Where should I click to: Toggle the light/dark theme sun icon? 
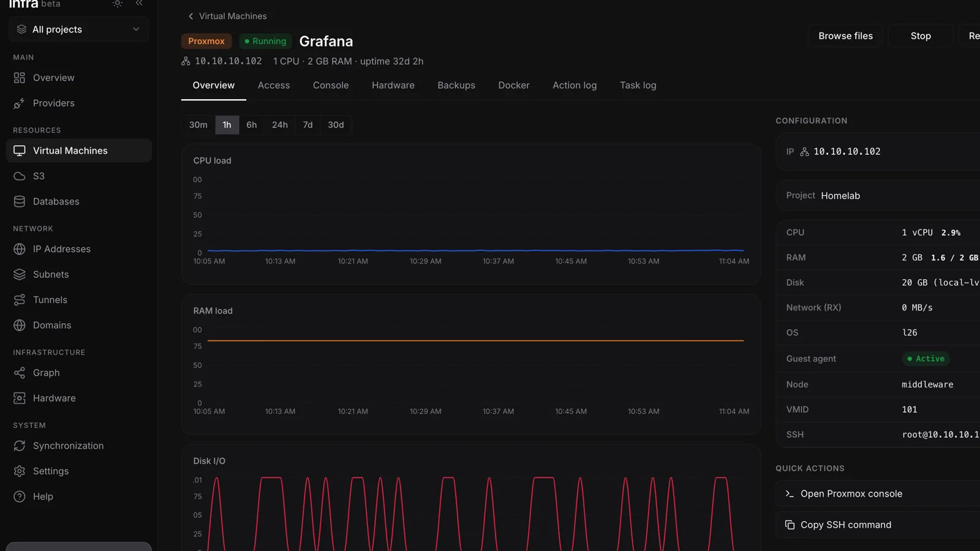[x=118, y=4]
